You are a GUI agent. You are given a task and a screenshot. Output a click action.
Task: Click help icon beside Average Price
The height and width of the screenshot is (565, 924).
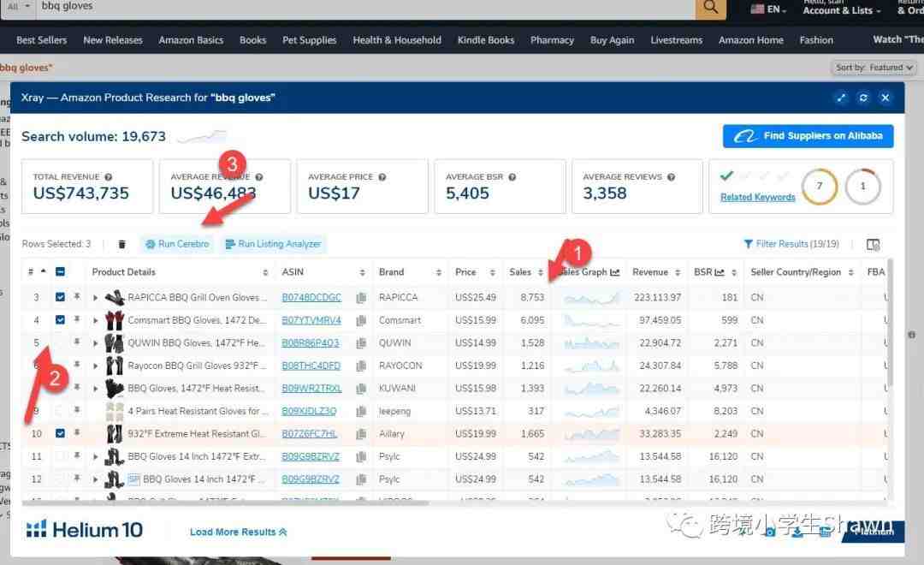(x=382, y=177)
